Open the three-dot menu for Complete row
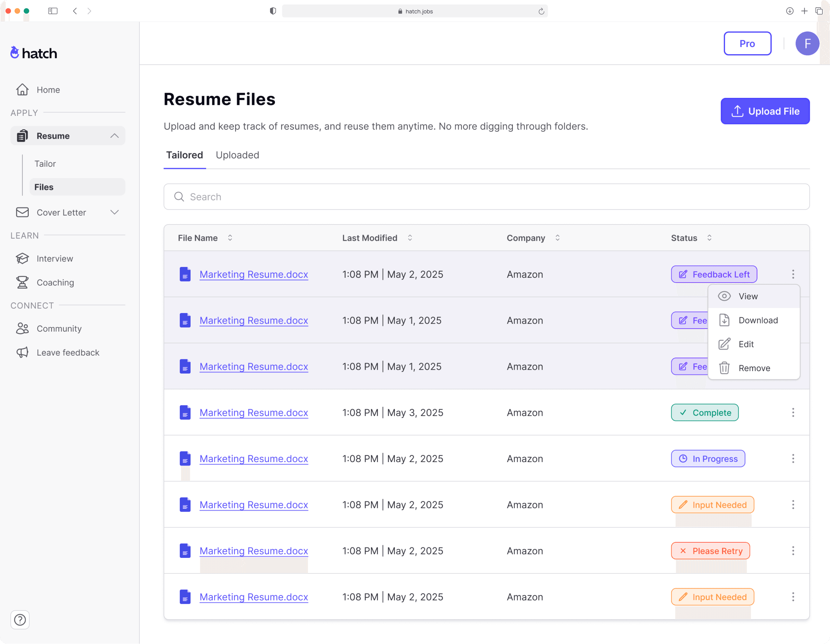This screenshot has height=644, width=830. click(793, 413)
